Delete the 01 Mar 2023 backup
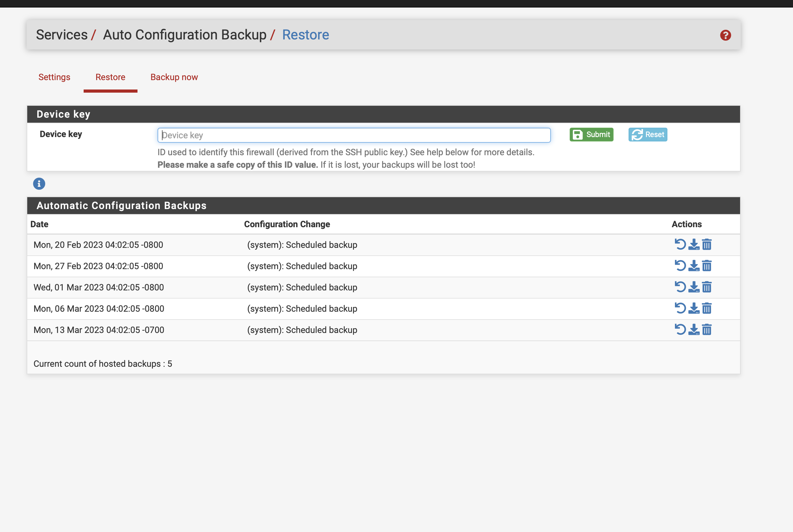The height and width of the screenshot is (532, 793). click(x=707, y=287)
